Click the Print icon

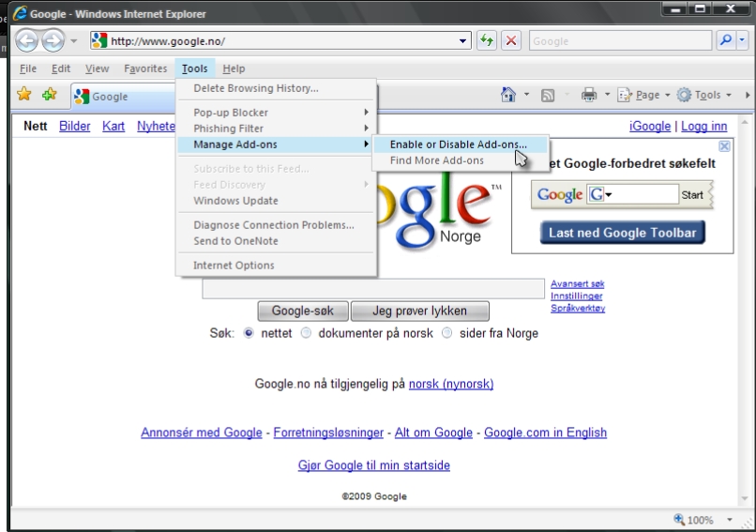(x=589, y=95)
